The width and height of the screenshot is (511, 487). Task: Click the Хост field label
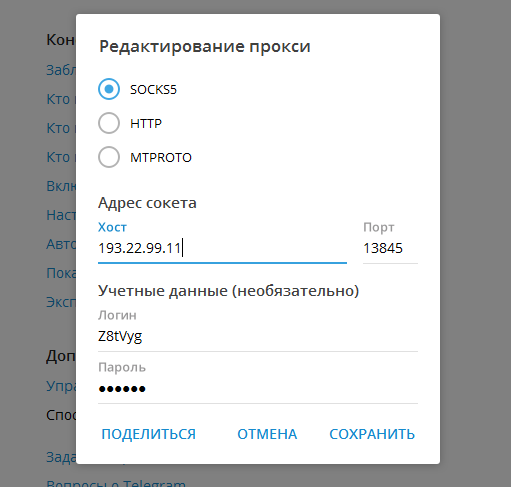click(x=112, y=227)
